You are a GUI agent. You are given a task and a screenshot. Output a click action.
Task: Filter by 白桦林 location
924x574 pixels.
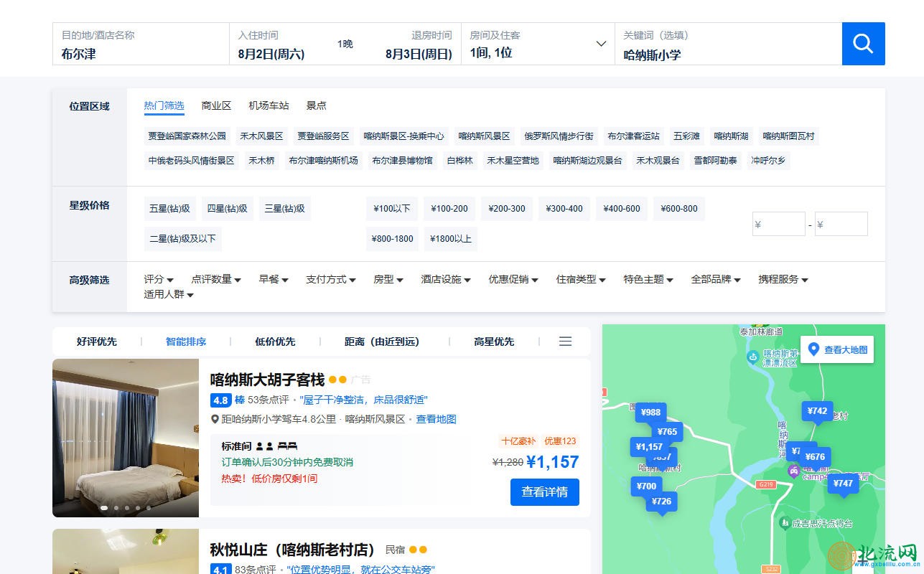(460, 161)
